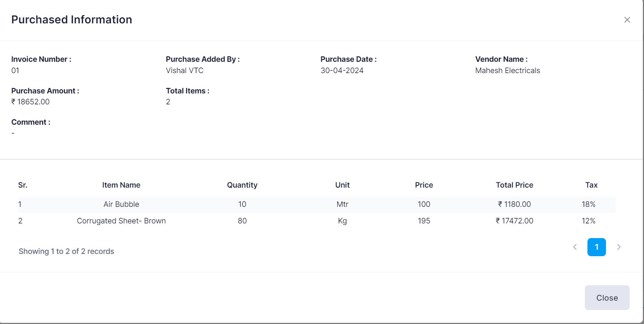Click the Unit column header
Image resolution: width=644 pixels, height=324 pixels.
click(342, 185)
